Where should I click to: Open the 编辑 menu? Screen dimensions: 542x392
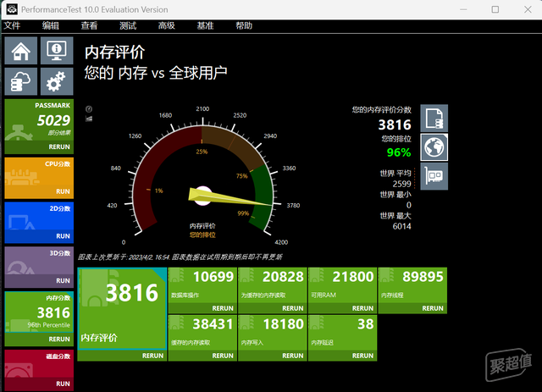click(51, 25)
